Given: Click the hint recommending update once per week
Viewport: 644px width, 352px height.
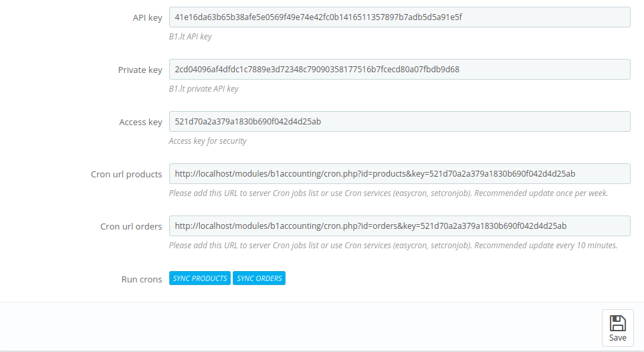Looking at the screenshot, I should pos(388,193).
